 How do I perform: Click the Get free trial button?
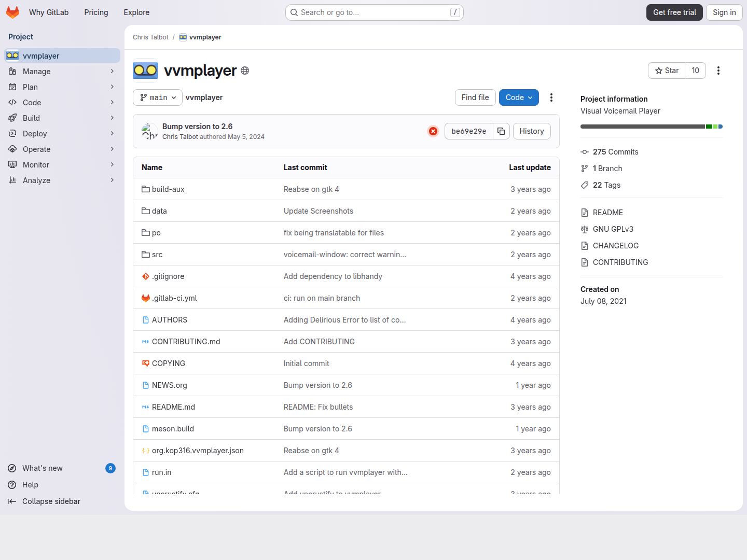tap(674, 12)
